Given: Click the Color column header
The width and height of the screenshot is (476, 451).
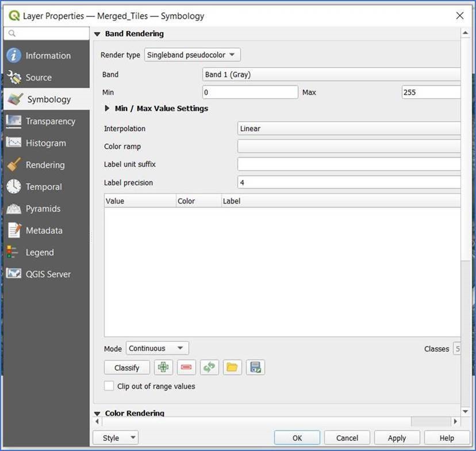Looking at the screenshot, I should [x=199, y=201].
